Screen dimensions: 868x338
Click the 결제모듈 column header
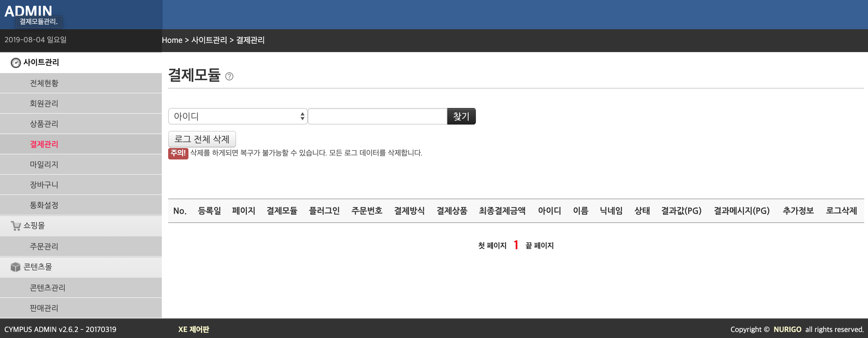[x=282, y=211]
